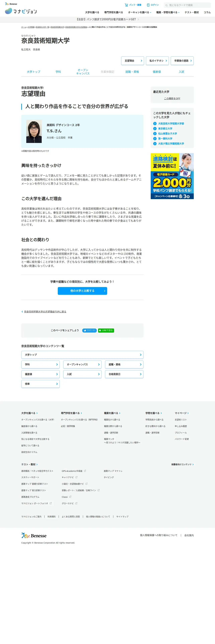Switch to the 偏差値 tab
This screenshot has width=215, height=644.
157,72
